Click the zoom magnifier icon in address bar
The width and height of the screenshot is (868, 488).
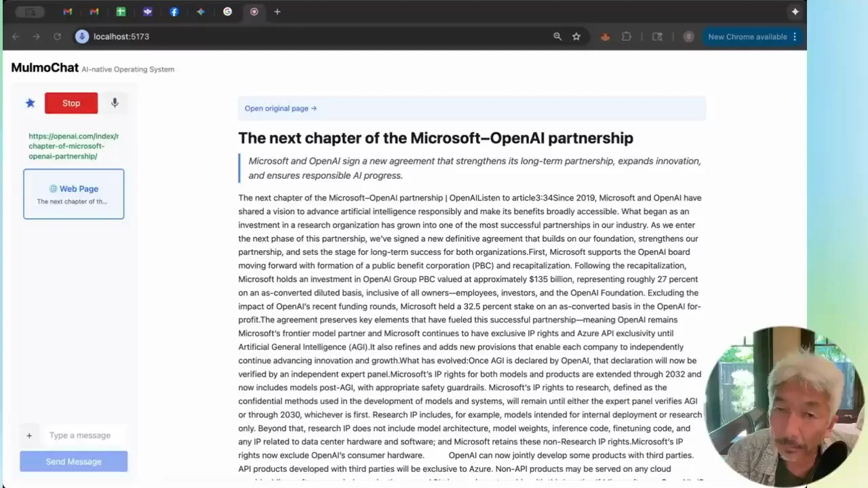[x=557, y=37]
